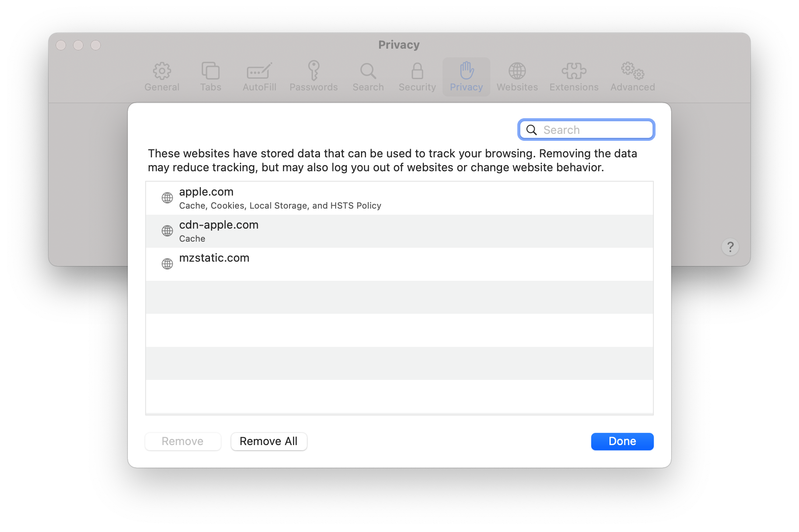Click the help question mark button
Viewport: 799px width, 532px height.
(x=730, y=247)
